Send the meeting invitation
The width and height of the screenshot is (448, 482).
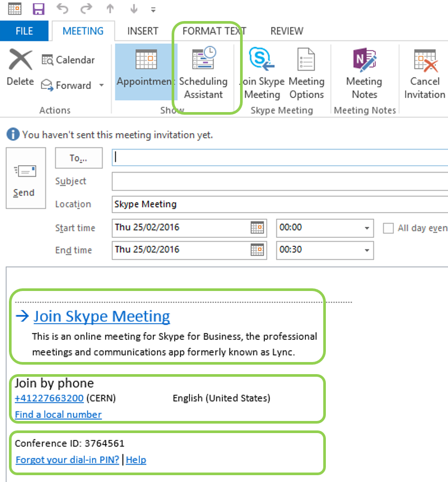[x=26, y=178]
